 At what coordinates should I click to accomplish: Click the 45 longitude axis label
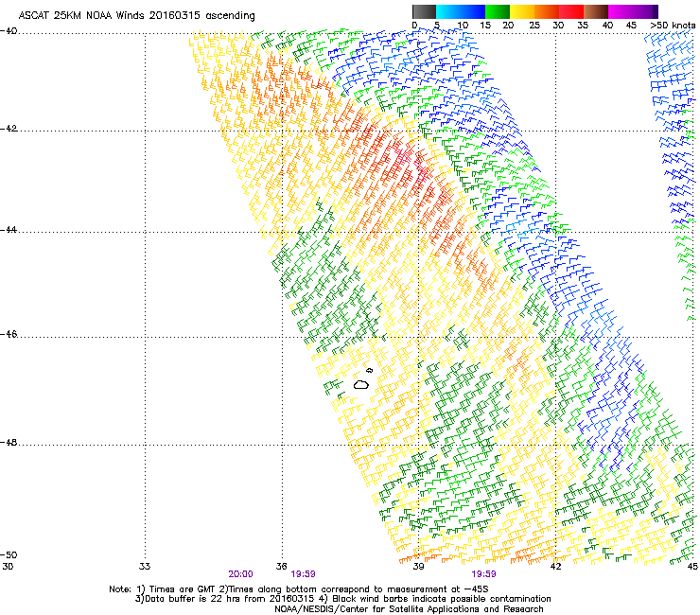pyautogui.click(x=692, y=567)
